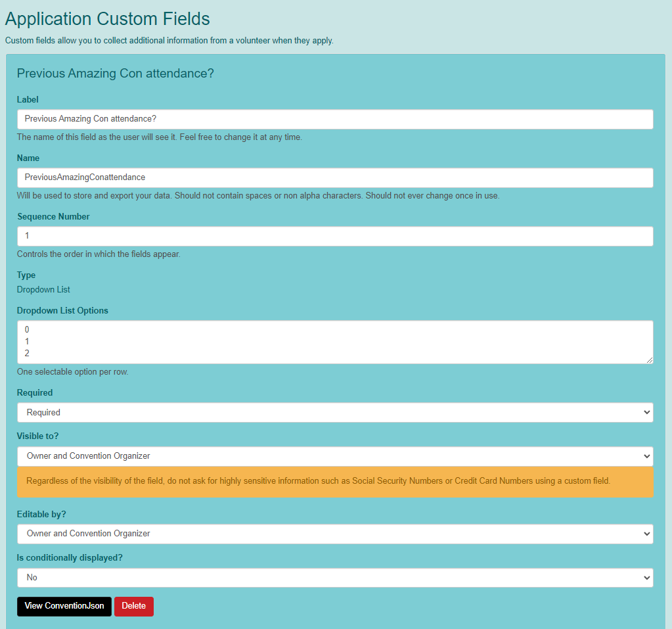Click the 'Custom fields allow you to collect' description
Screen dimensions: 672x629
pyautogui.click(x=169, y=41)
